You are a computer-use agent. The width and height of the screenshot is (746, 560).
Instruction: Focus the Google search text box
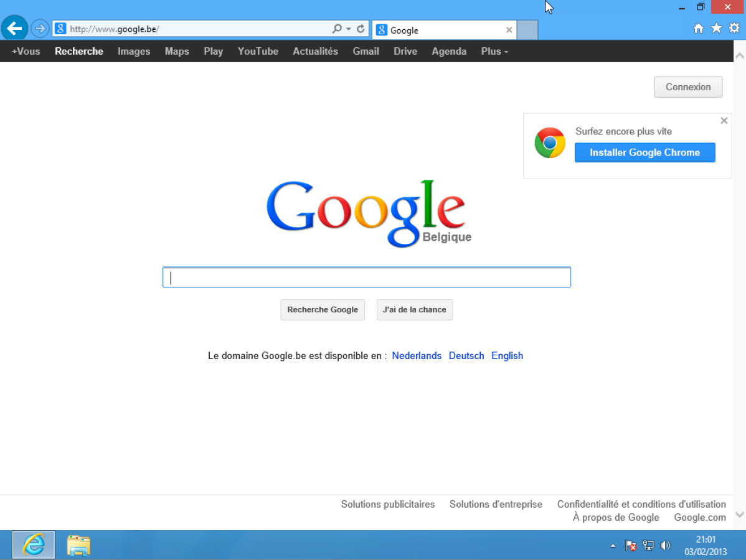pos(366,277)
